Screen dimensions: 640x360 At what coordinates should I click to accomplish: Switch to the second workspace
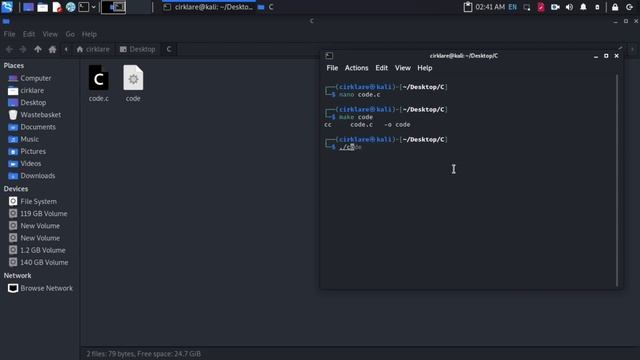[x=138, y=7]
